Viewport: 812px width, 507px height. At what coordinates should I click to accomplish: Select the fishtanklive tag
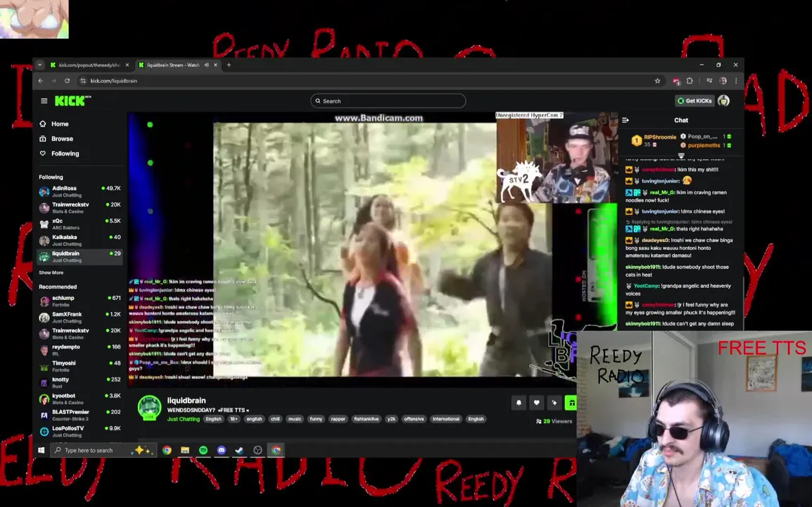(366, 419)
